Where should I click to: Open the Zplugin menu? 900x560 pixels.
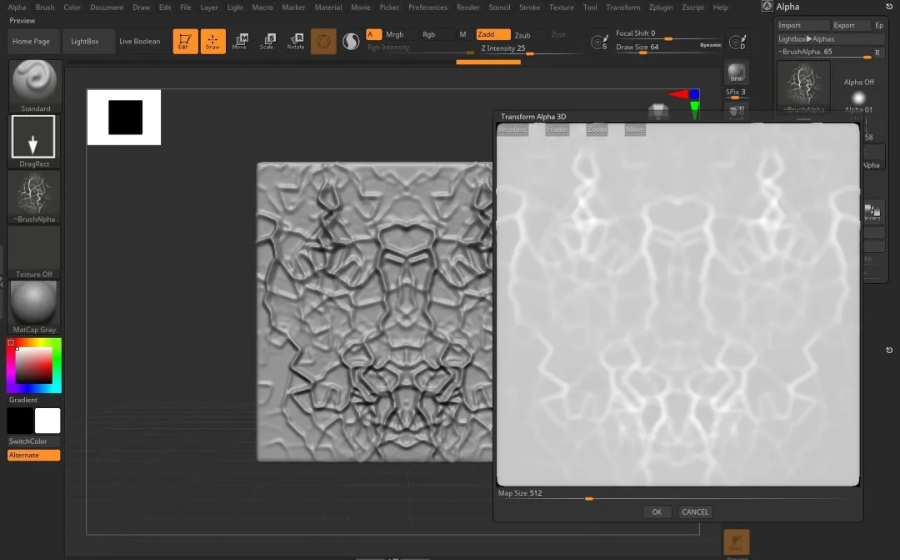point(661,7)
